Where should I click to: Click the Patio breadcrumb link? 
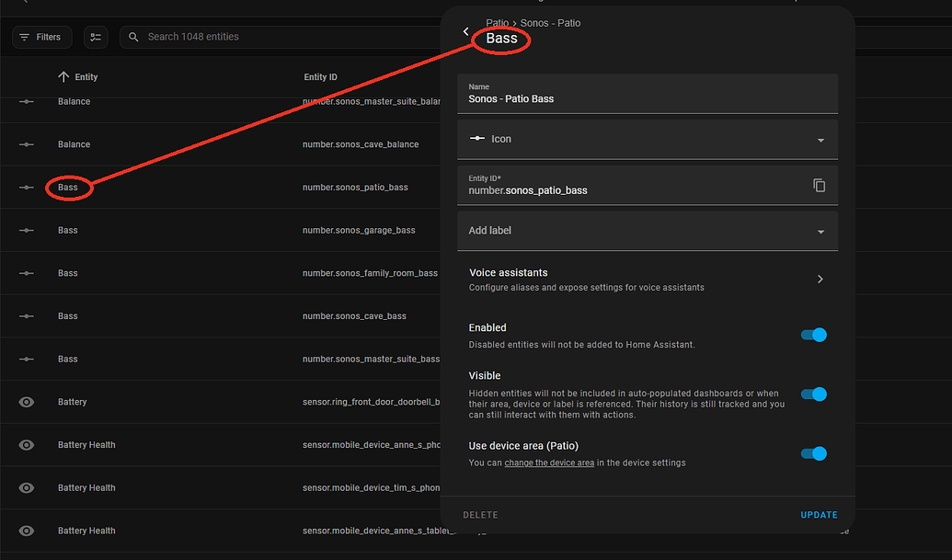pos(497,22)
